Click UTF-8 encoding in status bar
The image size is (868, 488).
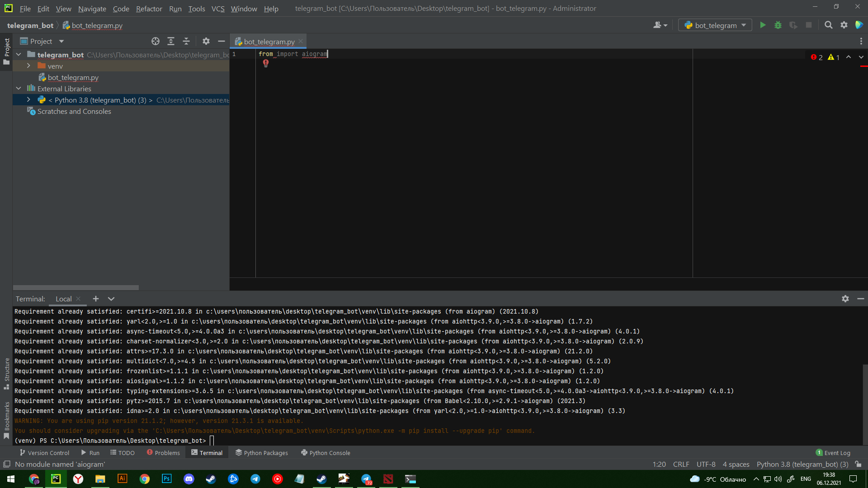[706, 464]
